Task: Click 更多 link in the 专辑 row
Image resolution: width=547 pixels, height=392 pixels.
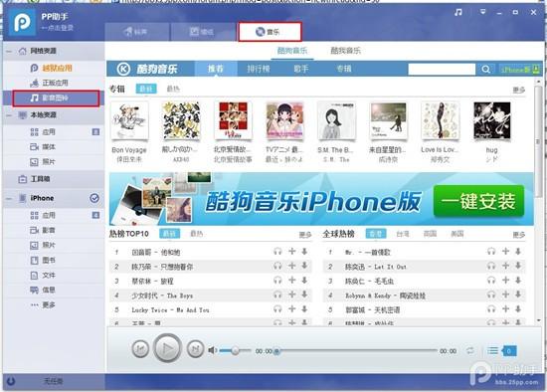Action: pyautogui.click(x=519, y=91)
